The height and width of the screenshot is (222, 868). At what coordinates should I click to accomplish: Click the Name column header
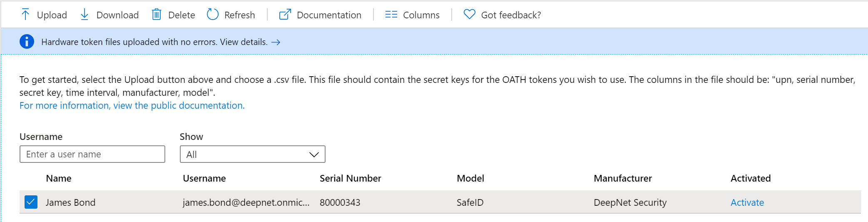pyautogui.click(x=59, y=179)
